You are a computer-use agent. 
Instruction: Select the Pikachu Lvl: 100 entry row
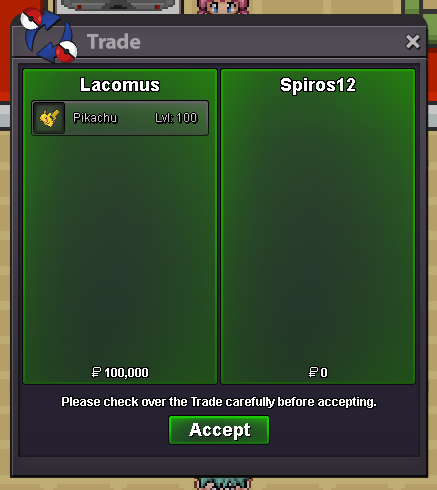click(120, 118)
